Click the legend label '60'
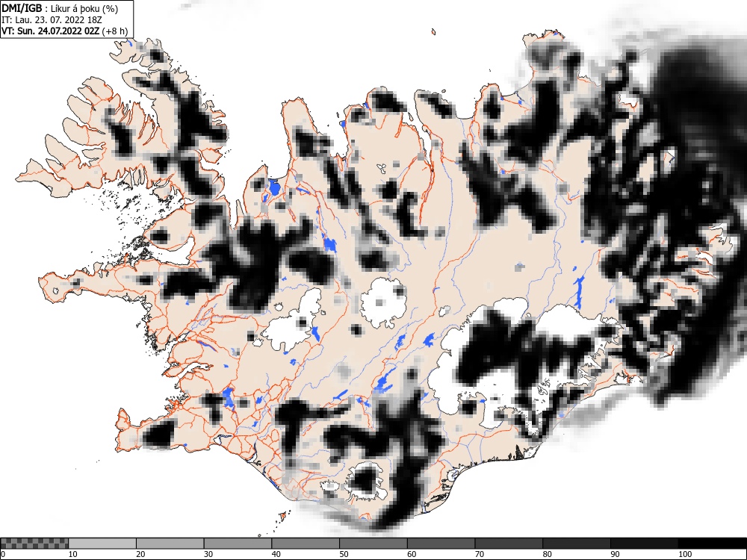 412,554
